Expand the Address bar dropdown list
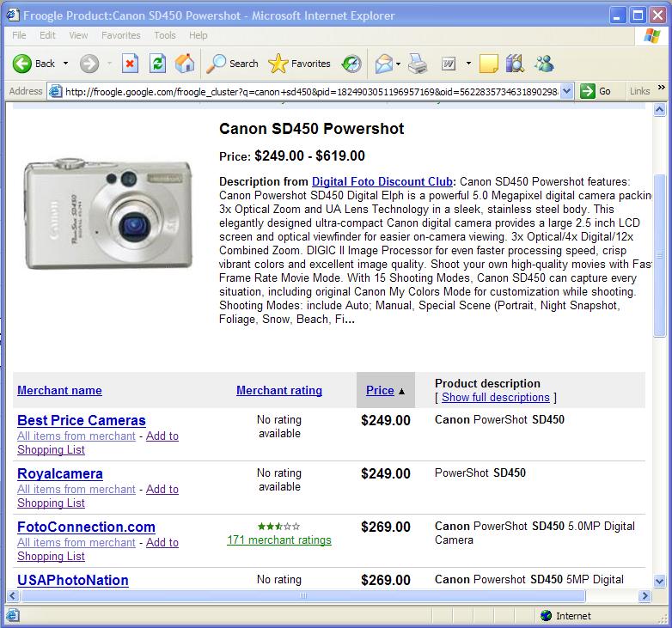This screenshot has width=672, height=628. coord(566,91)
